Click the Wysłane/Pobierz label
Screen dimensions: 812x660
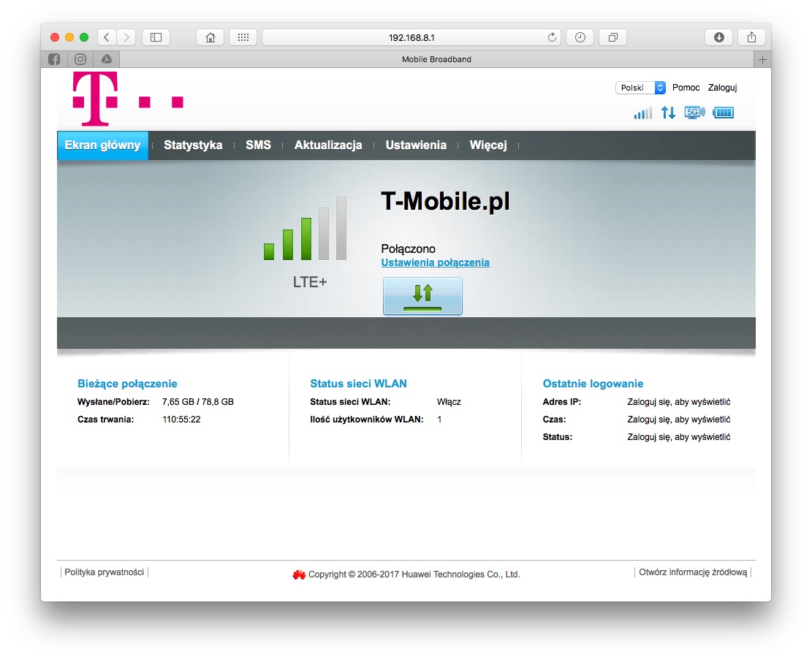[x=113, y=401]
